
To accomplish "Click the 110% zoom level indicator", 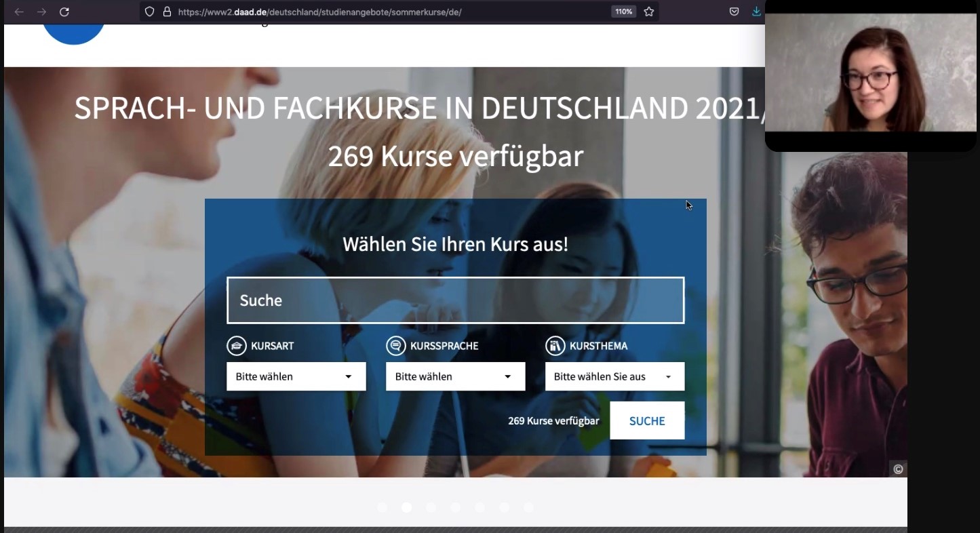I will [x=623, y=12].
